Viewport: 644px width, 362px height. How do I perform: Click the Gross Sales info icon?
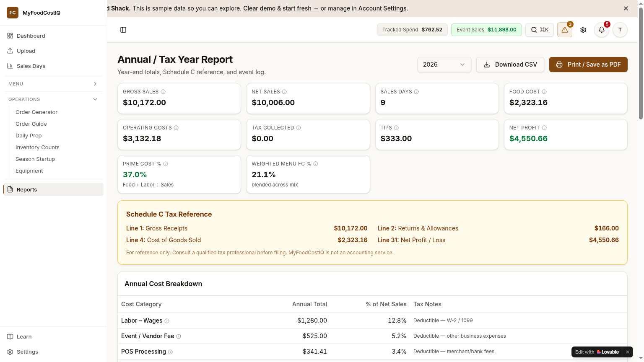click(x=163, y=92)
